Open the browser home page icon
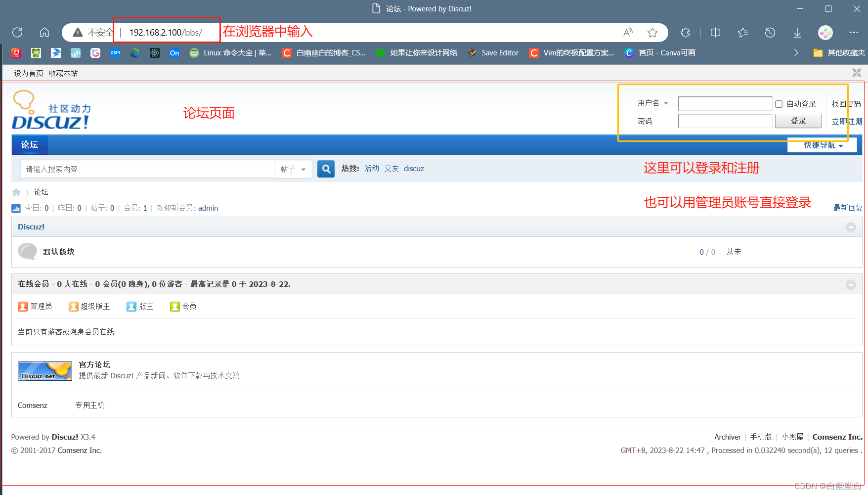Image resolution: width=868 pixels, height=495 pixels. (x=44, y=33)
